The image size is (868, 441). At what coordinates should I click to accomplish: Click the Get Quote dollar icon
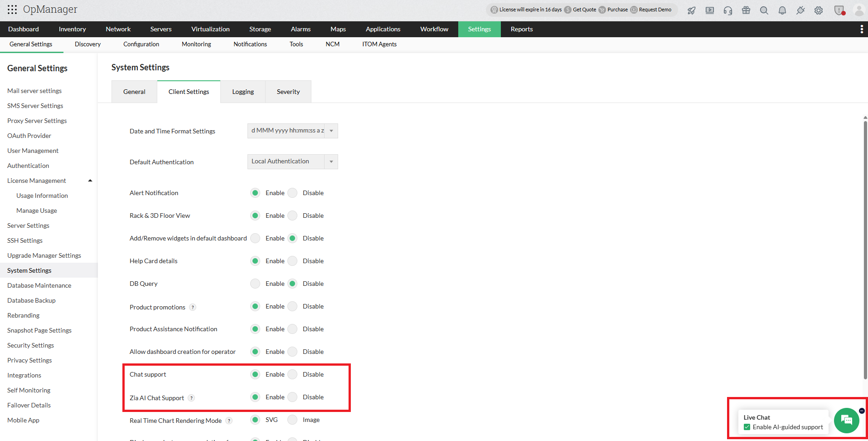567,10
